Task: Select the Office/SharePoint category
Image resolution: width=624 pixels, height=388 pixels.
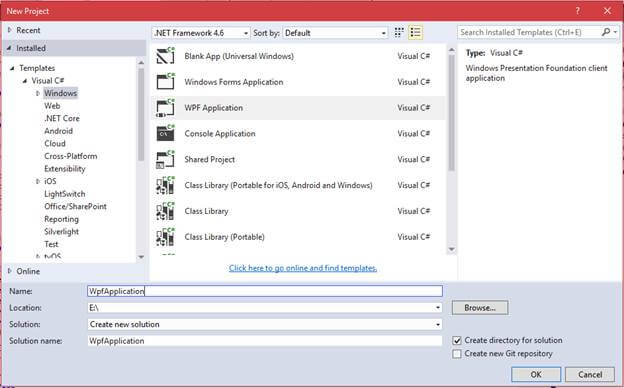Action: pos(75,207)
